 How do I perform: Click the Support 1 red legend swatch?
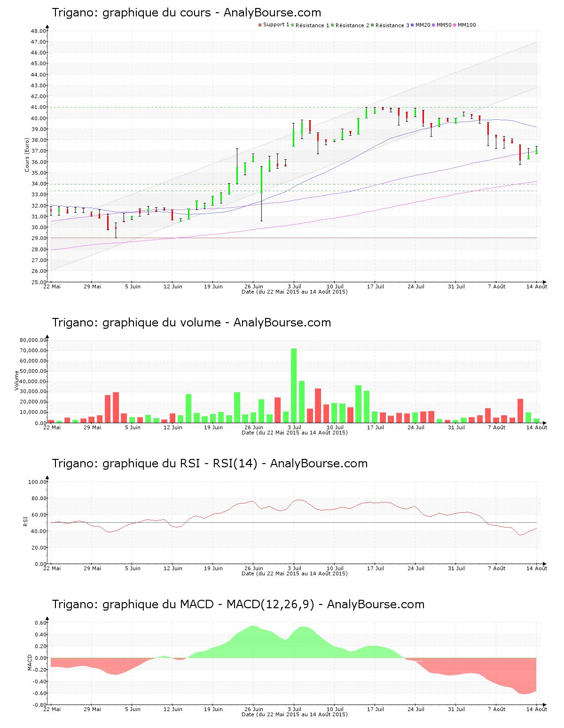[260, 25]
